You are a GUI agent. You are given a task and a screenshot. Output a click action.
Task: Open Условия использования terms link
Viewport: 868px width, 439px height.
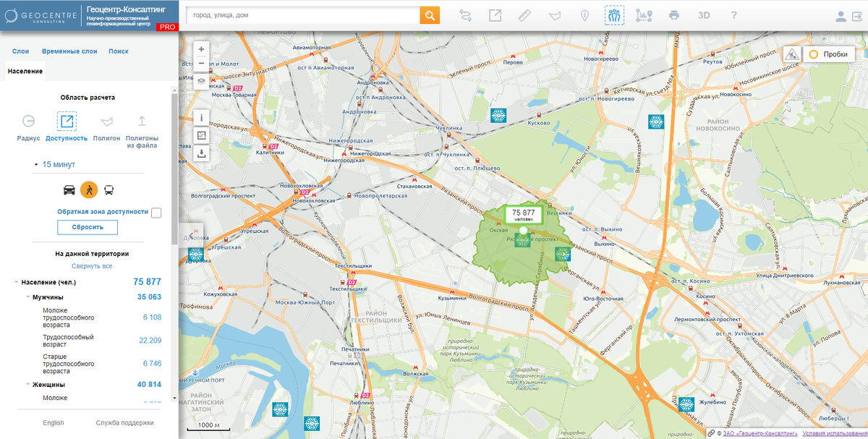pos(835,432)
